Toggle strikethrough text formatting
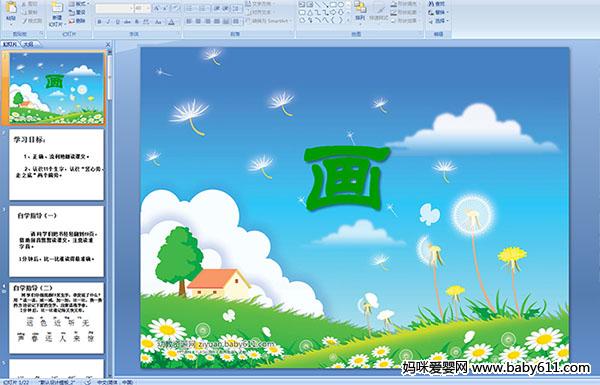 (x=127, y=22)
